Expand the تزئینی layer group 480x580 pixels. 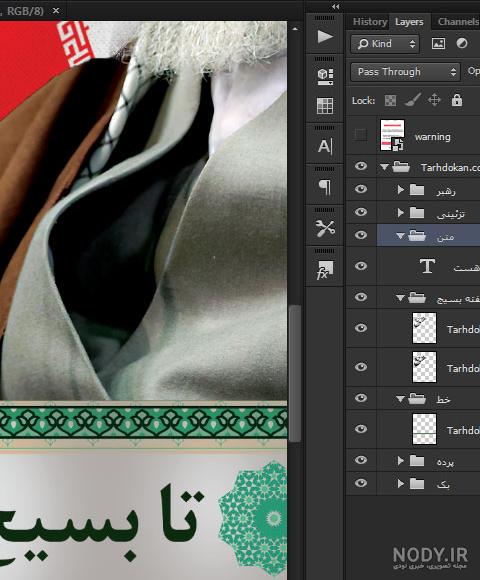pos(400,213)
